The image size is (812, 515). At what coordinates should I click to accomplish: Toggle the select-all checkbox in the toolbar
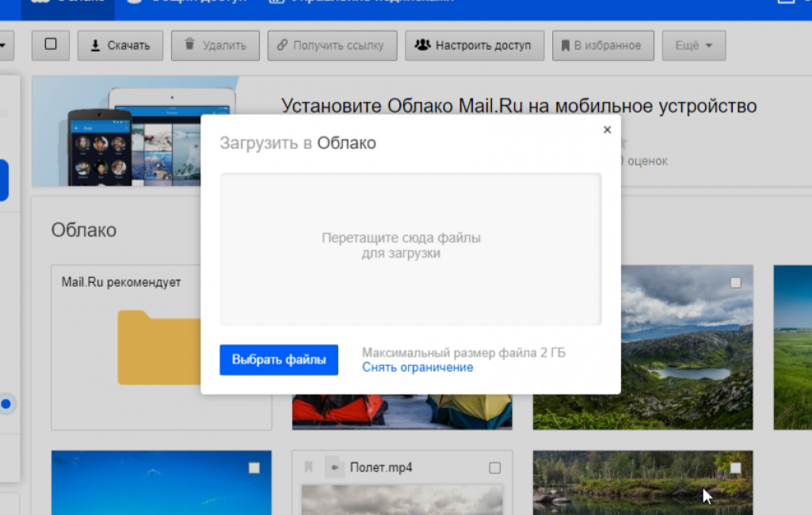coord(51,45)
